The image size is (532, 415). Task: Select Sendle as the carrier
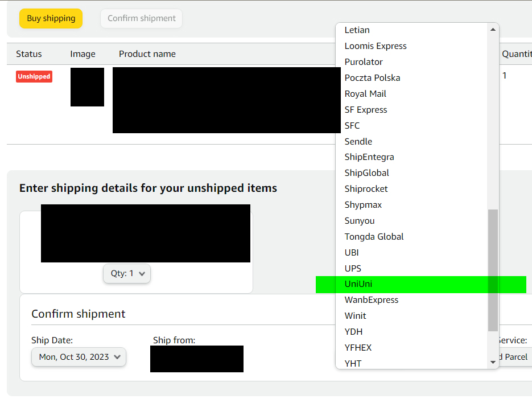pos(411,142)
